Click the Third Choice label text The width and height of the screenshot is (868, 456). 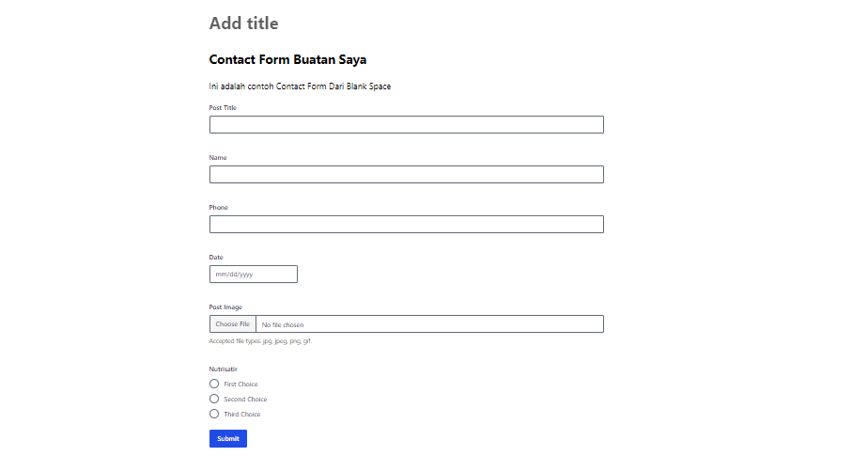point(242,415)
